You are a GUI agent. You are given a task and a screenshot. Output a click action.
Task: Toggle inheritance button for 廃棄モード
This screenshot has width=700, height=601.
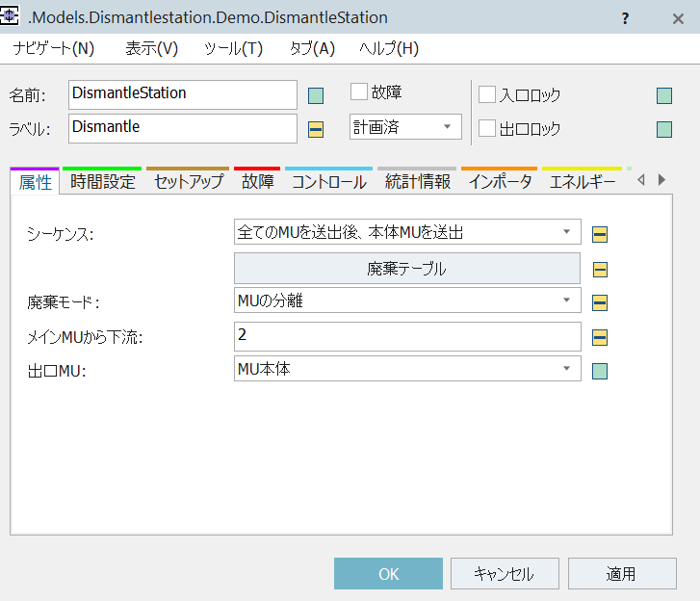point(600,302)
